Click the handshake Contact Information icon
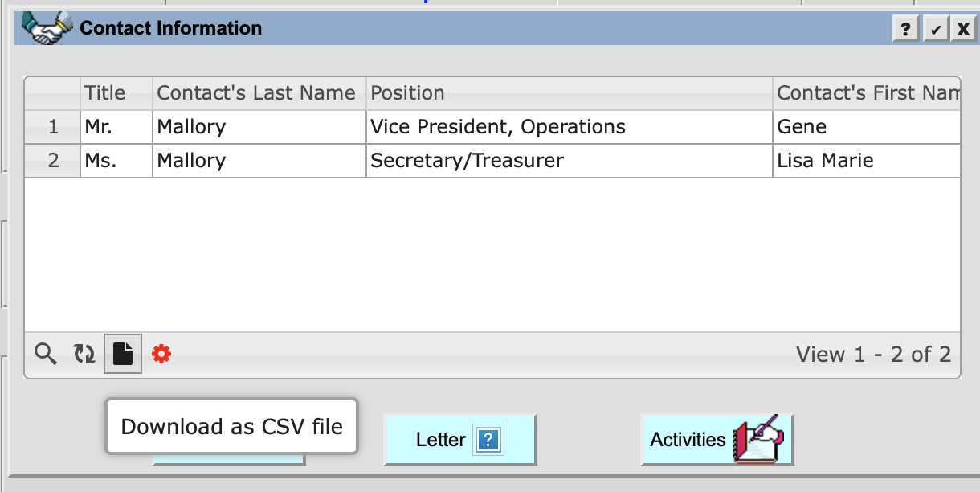The height and width of the screenshot is (492, 980). click(x=44, y=27)
